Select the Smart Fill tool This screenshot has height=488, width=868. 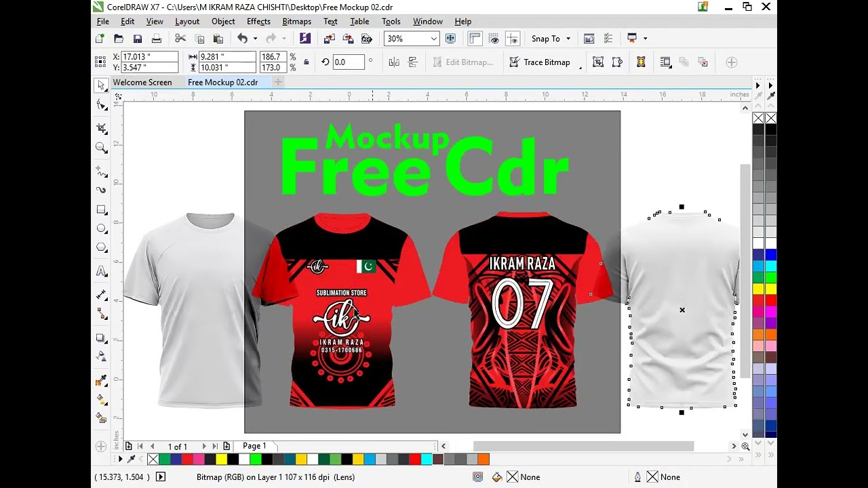pyautogui.click(x=102, y=418)
